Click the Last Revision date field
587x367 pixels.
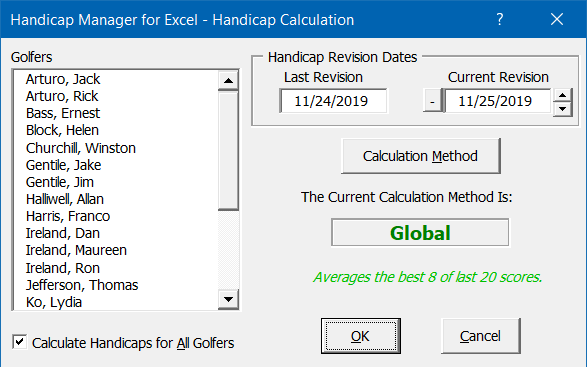[x=334, y=101]
